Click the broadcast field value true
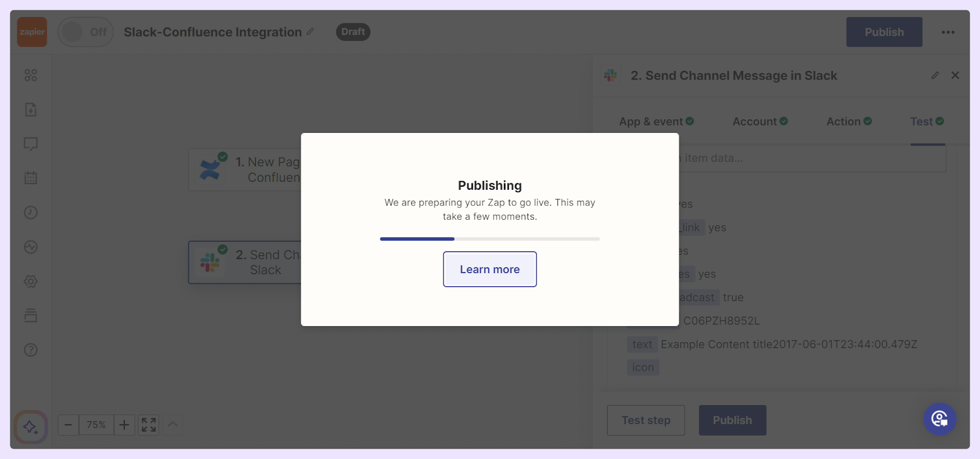This screenshot has height=459, width=980. coord(733,297)
